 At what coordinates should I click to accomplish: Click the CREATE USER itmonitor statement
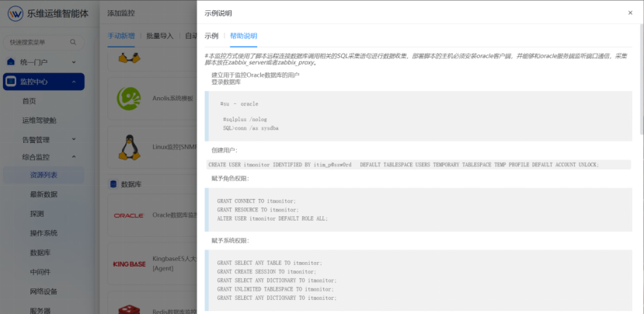(403, 165)
